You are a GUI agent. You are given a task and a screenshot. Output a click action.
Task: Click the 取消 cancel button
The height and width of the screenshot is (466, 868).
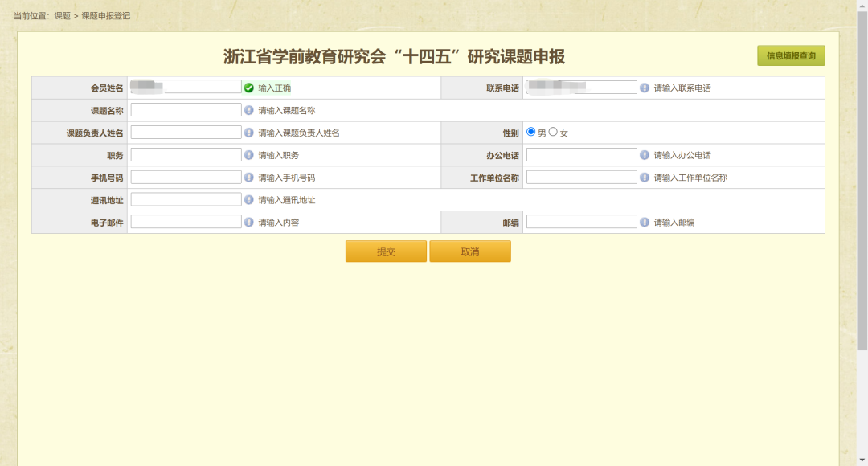470,251
